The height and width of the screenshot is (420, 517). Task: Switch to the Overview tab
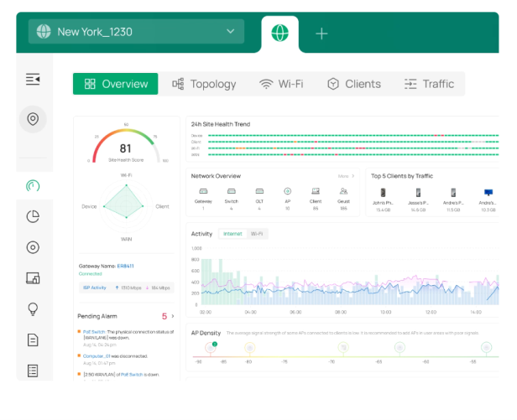116,84
